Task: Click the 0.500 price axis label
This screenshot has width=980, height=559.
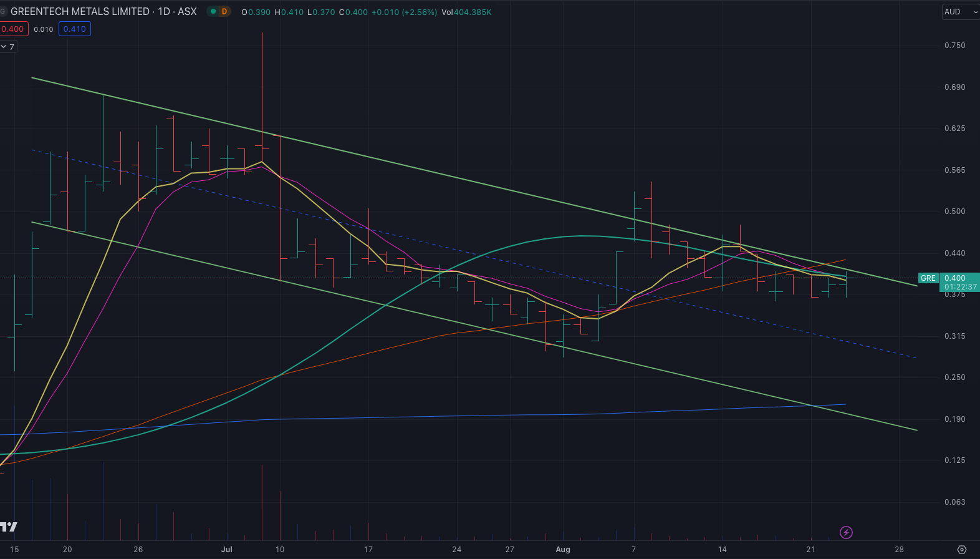Action: [955, 211]
